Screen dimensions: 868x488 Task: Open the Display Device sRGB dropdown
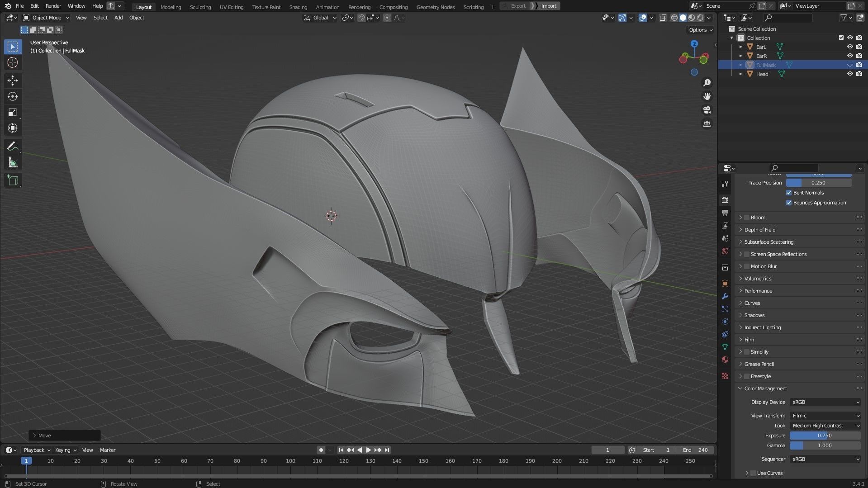[x=825, y=402]
